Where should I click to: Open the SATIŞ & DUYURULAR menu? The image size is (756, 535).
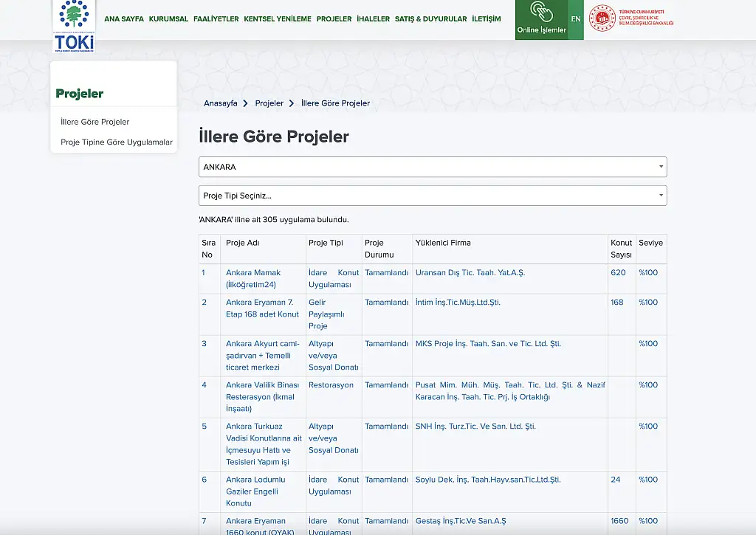point(431,18)
